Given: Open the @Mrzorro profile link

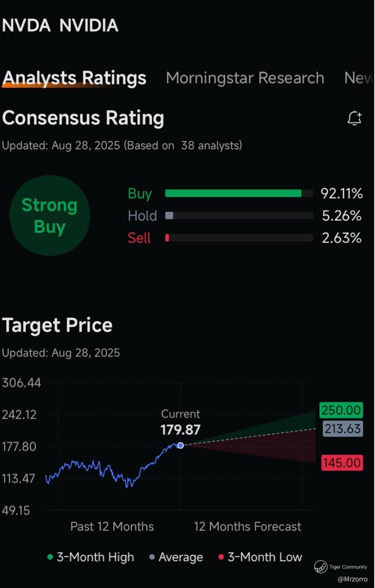Looking at the screenshot, I should click(x=352, y=579).
